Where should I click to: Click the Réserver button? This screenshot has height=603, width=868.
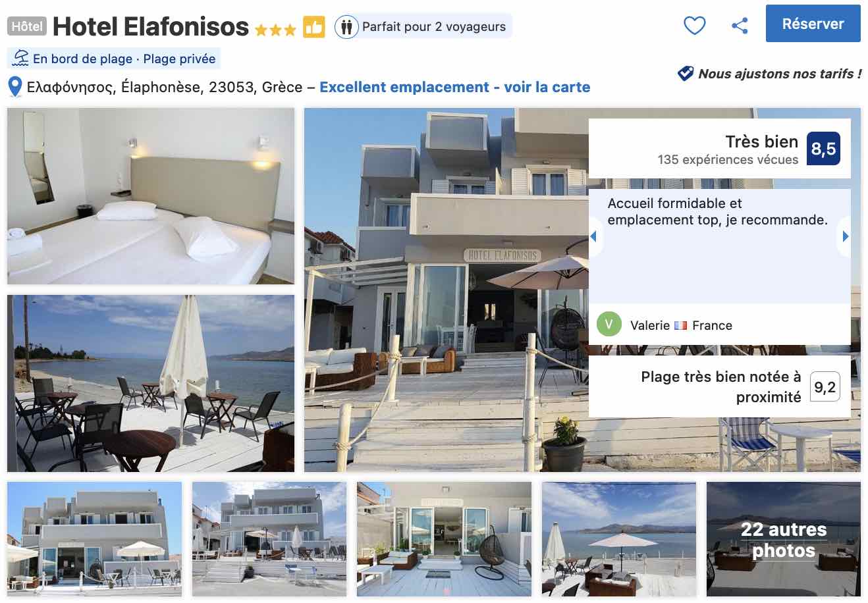pyautogui.click(x=813, y=24)
